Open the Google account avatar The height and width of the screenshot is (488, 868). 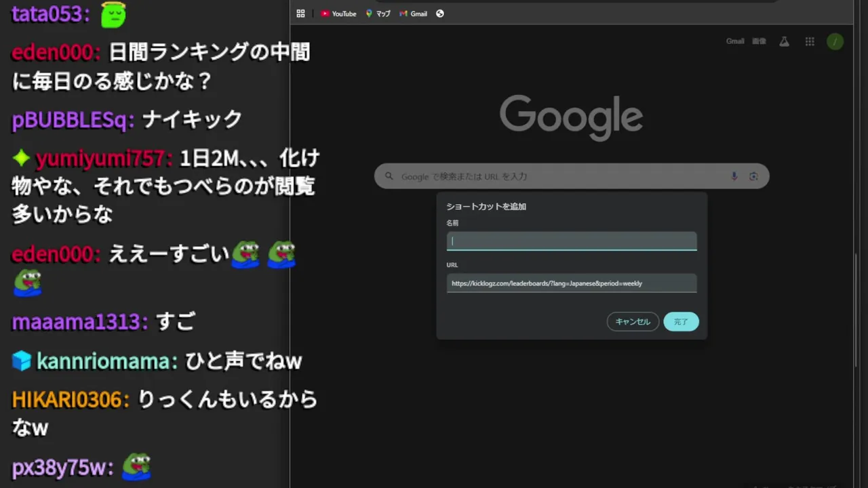point(835,41)
